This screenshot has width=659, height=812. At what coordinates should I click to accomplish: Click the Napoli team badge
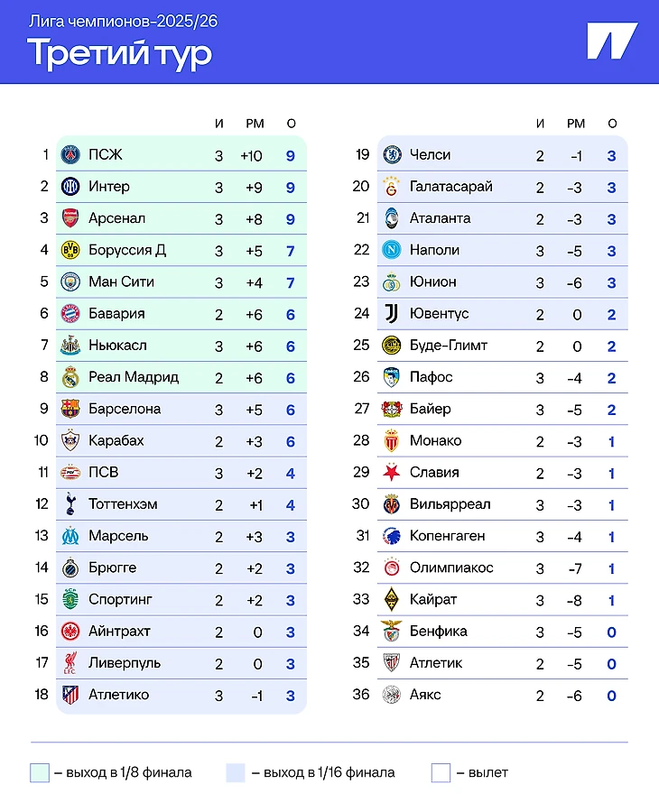(x=392, y=250)
